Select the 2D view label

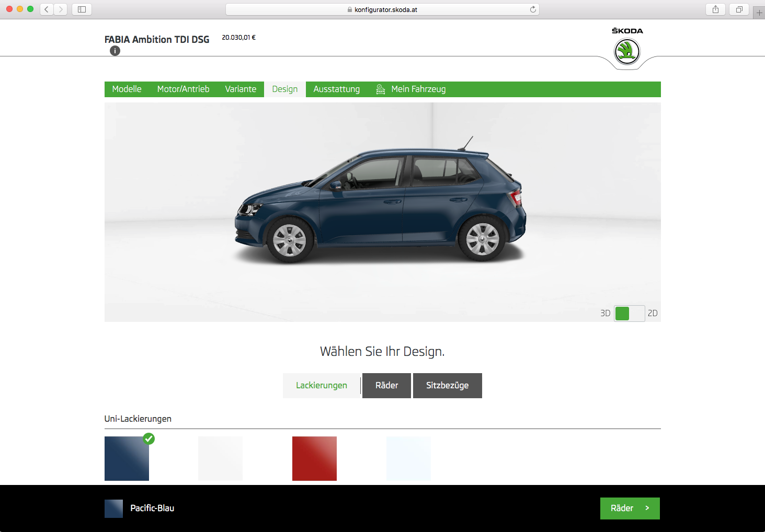pyautogui.click(x=653, y=313)
